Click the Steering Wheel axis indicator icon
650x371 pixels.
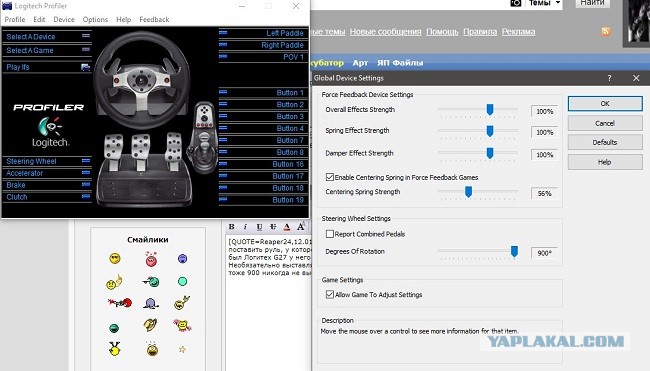(86, 160)
